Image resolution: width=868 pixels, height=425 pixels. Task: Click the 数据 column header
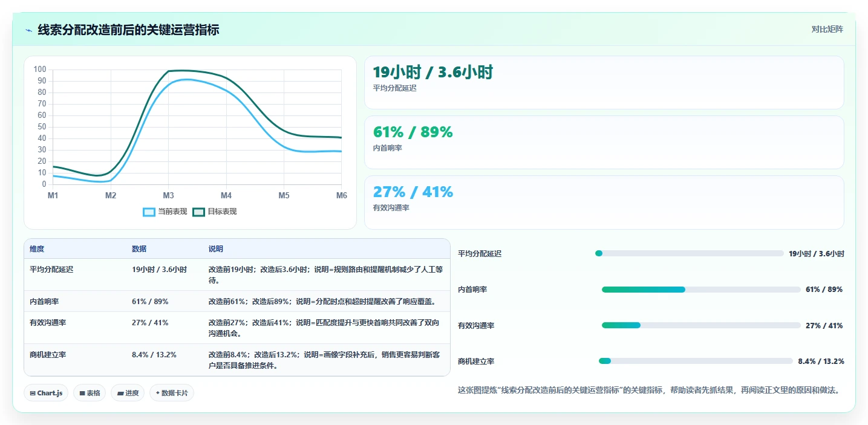click(139, 249)
